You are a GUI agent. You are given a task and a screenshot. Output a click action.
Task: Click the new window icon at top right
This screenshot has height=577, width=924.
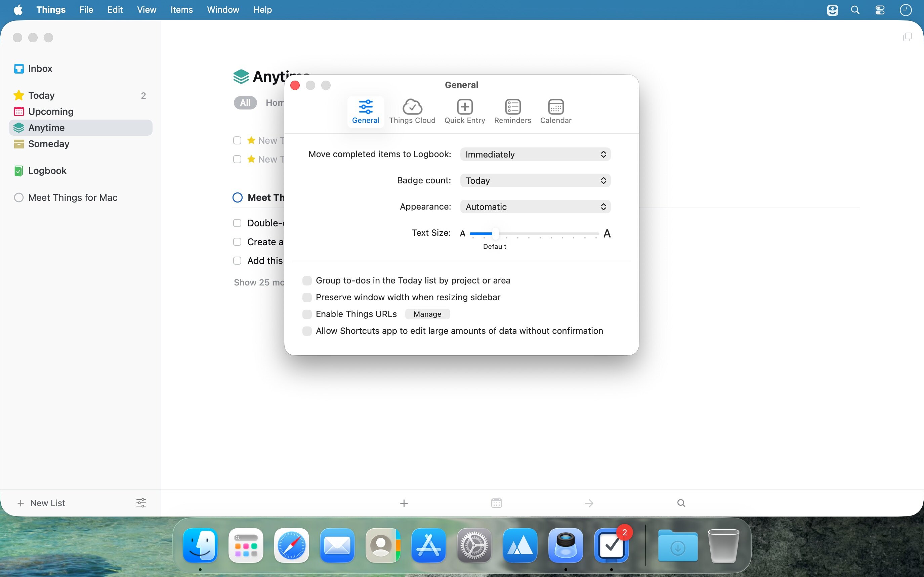[907, 37]
